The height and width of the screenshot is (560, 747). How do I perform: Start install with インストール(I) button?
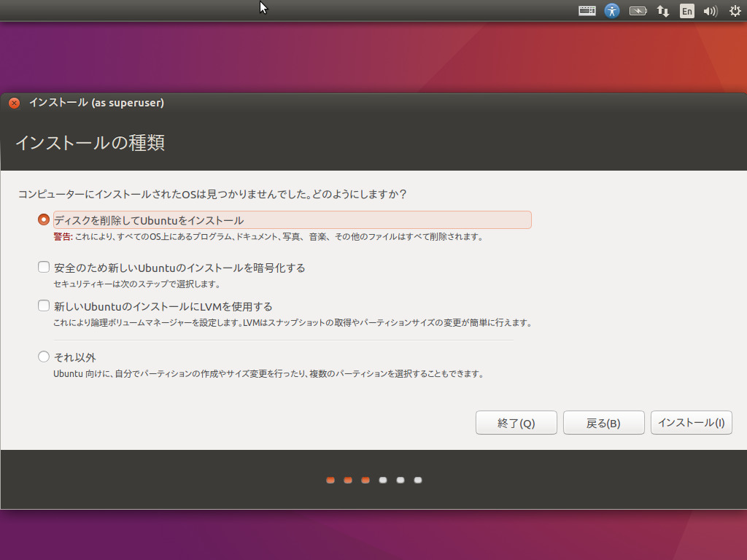pos(692,423)
